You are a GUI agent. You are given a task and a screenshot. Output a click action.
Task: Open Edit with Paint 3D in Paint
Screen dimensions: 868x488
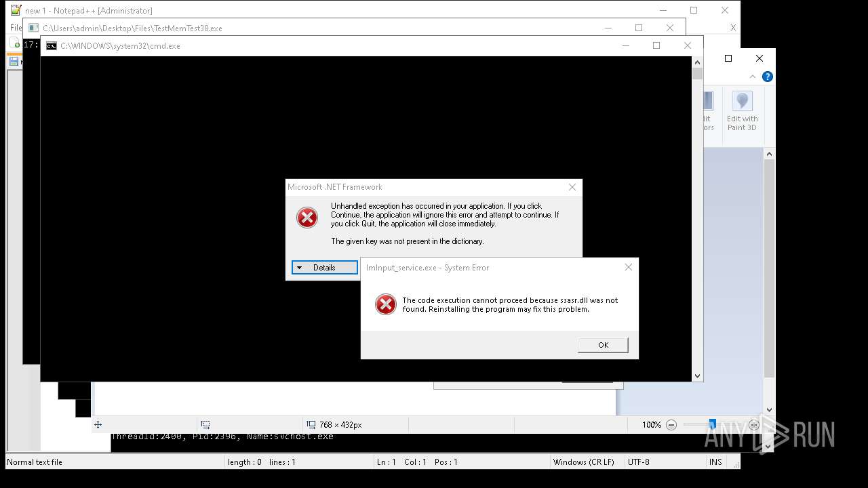click(742, 112)
